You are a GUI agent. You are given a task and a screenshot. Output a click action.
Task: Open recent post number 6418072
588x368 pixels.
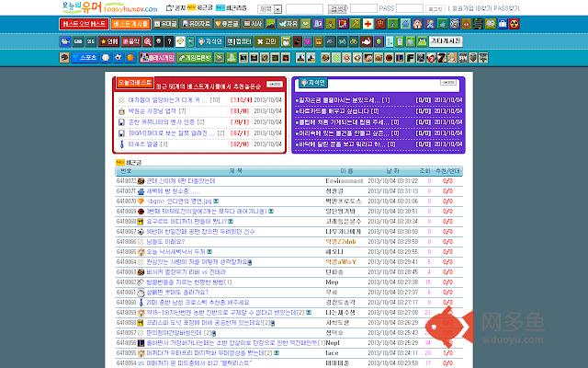181,181
